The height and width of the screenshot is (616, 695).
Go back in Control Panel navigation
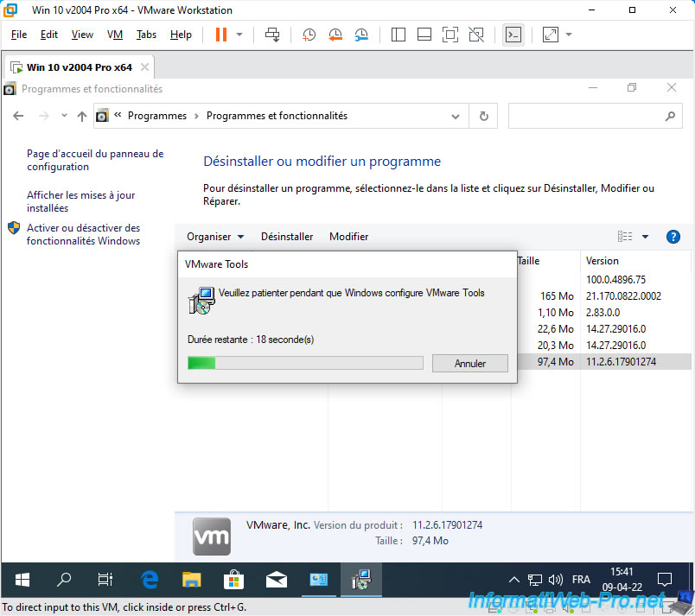tap(18, 116)
